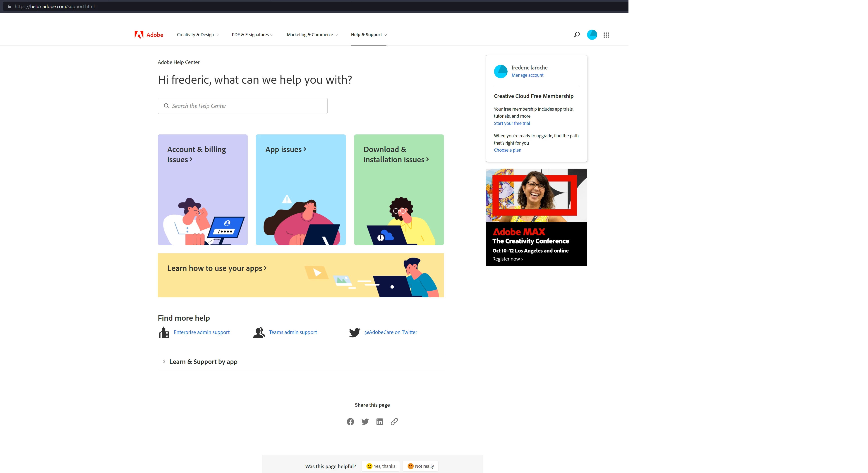
Task: Open Marketing & Commerce menu
Action: (x=312, y=35)
